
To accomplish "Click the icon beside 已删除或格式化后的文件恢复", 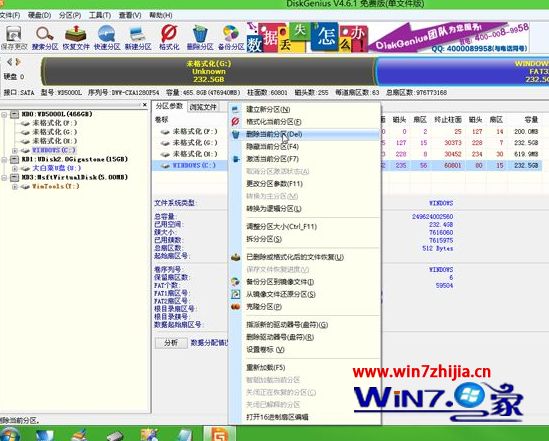I will click(236, 257).
